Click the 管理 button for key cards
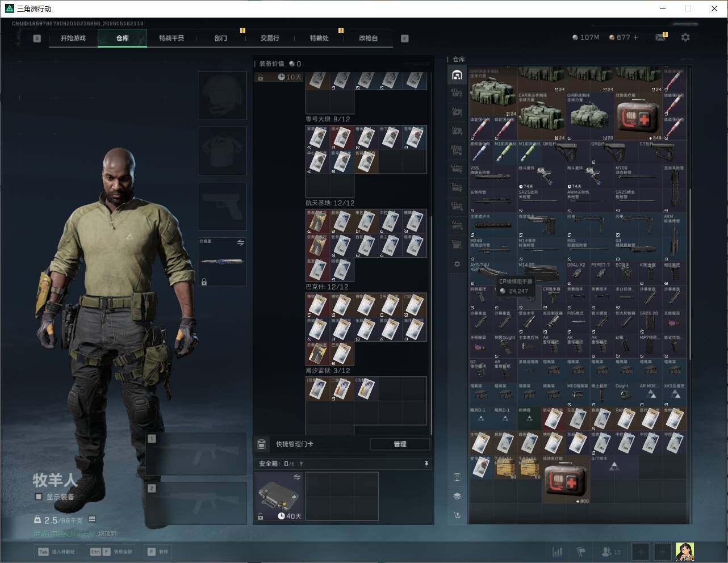 (400, 444)
